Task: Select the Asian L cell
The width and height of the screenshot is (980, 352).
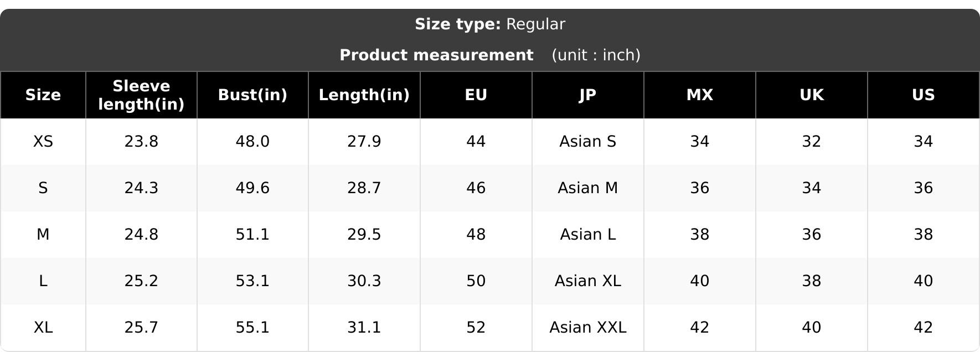Action: click(588, 235)
